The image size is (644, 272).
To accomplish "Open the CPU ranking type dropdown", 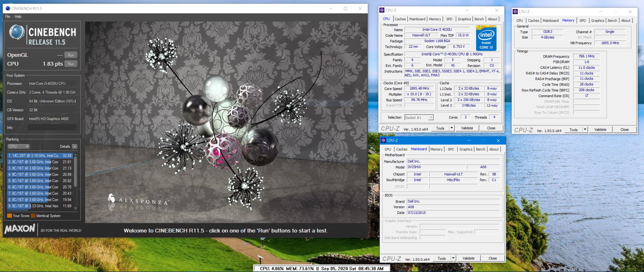I will click(19, 146).
